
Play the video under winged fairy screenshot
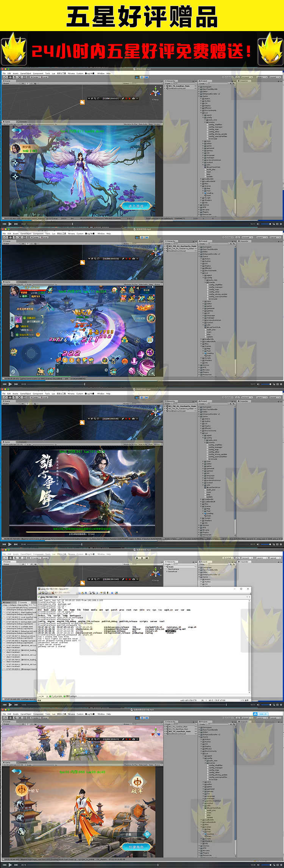(10, 224)
